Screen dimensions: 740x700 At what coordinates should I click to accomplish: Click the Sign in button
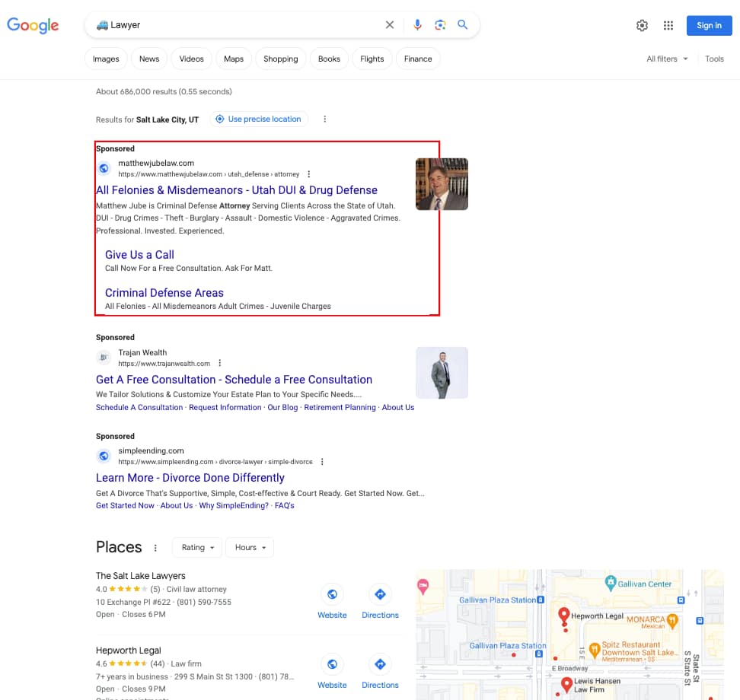709,25
